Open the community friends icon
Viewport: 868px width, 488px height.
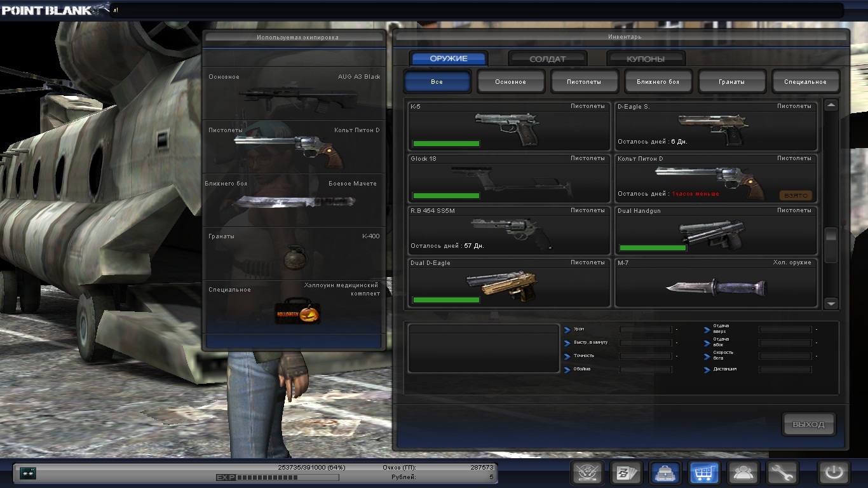coord(743,473)
